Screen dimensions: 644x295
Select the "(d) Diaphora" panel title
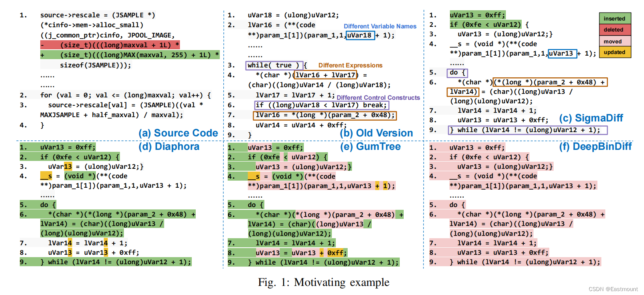(169, 147)
